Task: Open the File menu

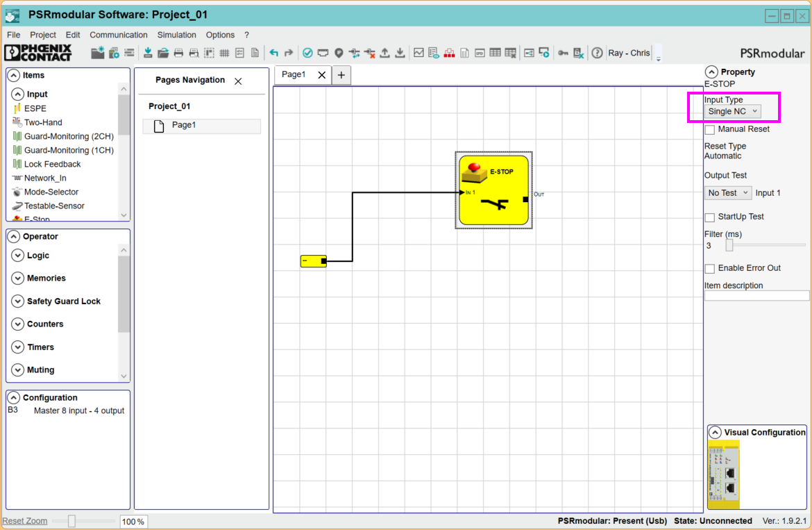Action: click(13, 35)
